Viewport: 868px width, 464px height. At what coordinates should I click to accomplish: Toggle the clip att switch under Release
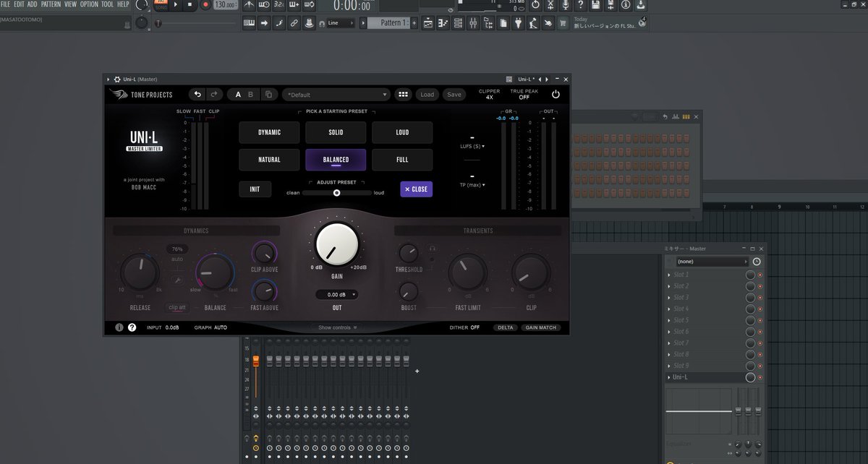[177, 308]
